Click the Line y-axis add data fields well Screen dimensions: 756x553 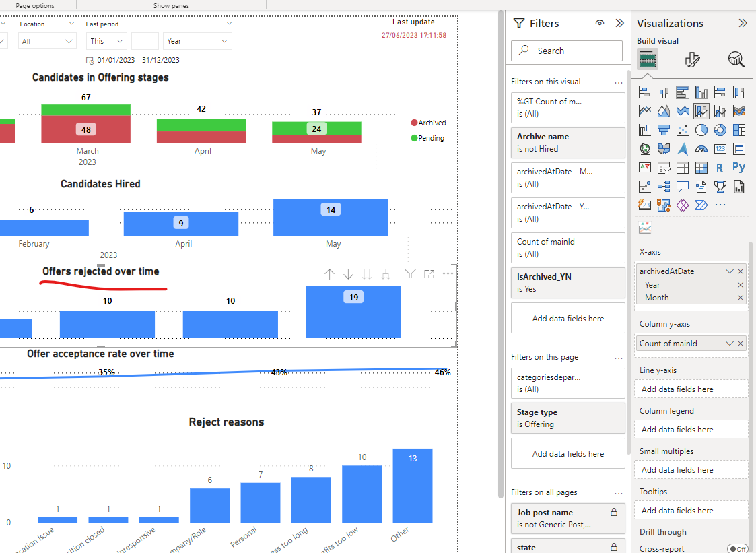coord(691,389)
